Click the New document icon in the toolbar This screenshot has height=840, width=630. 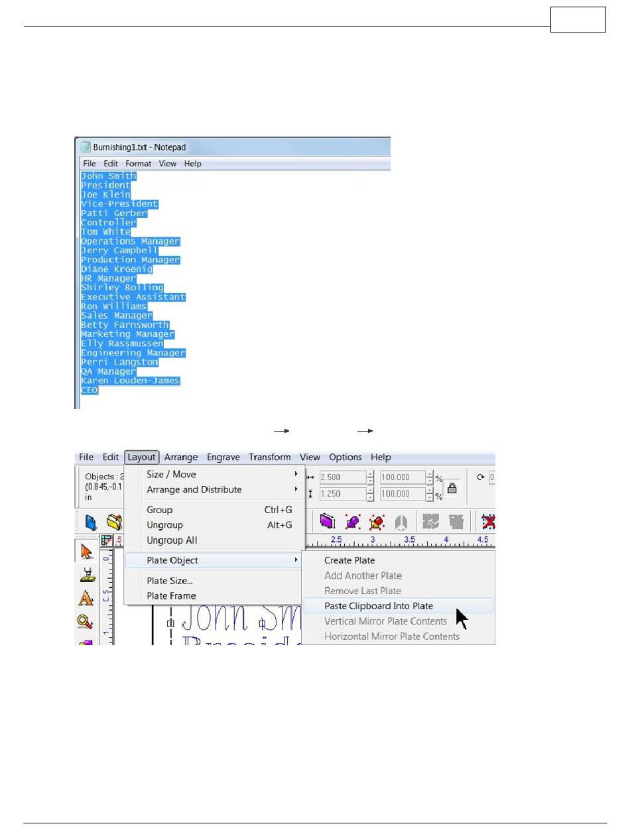92,522
